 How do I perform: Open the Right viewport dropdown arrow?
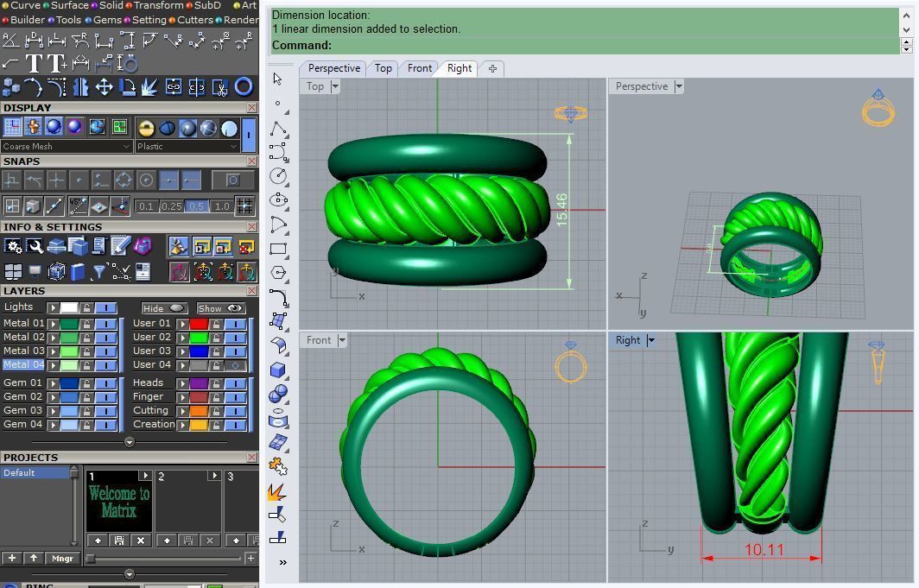[650, 340]
